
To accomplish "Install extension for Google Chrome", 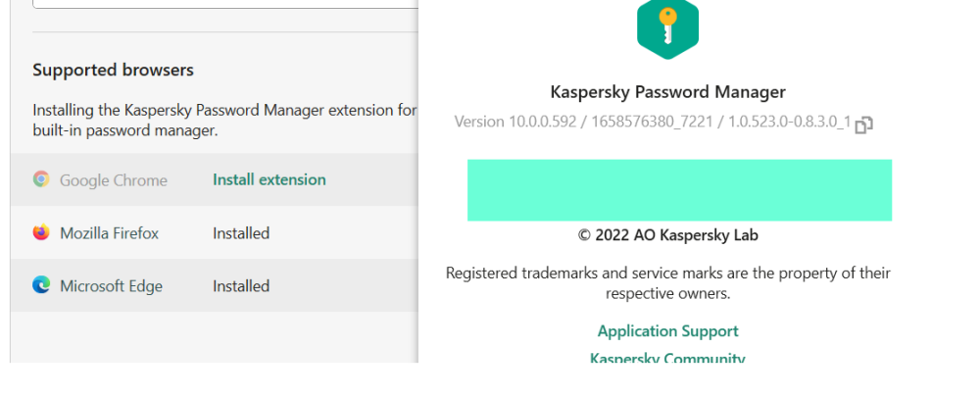I will pyautogui.click(x=269, y=179).
